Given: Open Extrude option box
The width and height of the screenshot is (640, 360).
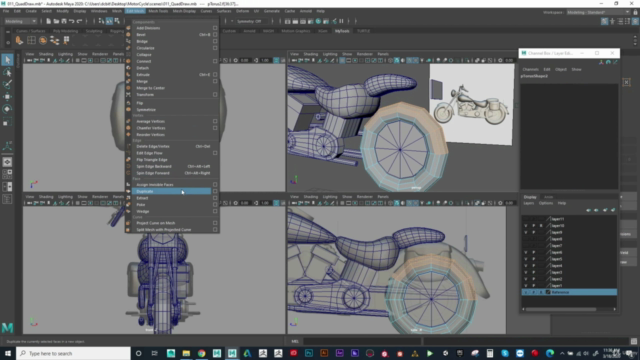Looking at the screenshot, I should [x=215, y=75].
